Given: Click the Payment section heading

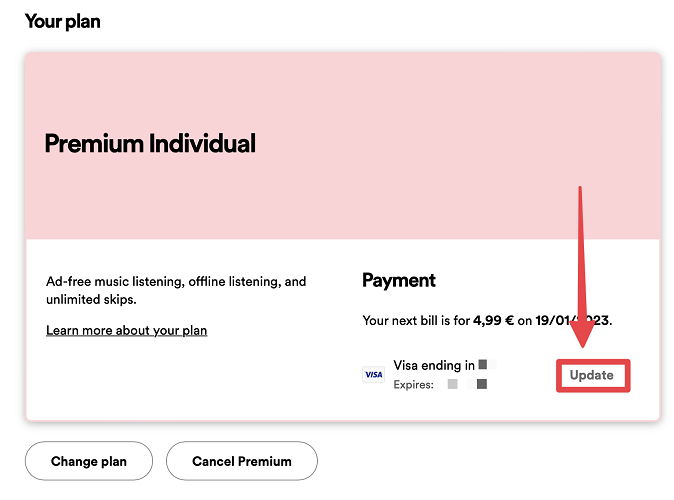Looking at the screenshot, I should (399, 281).
